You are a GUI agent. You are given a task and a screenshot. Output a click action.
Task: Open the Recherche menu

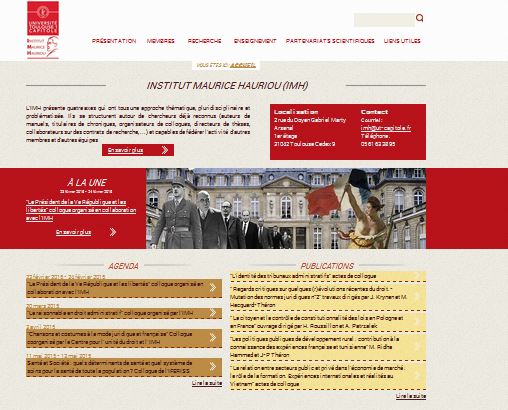(204, 41)
